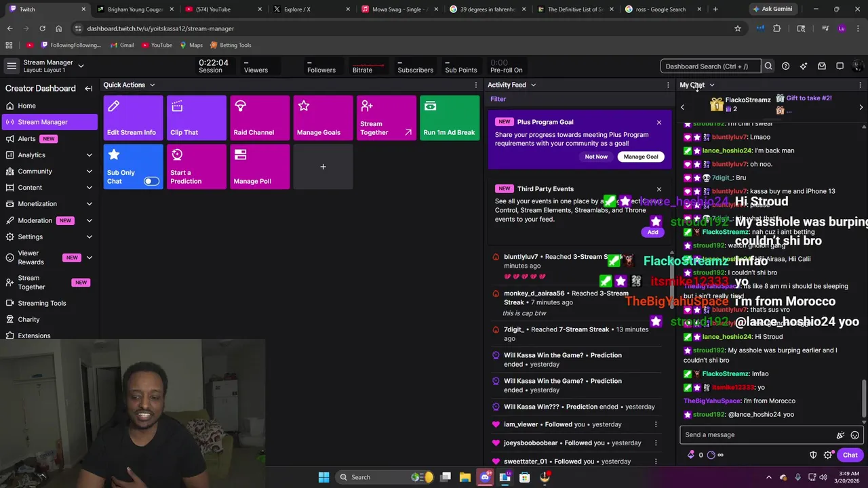Click the dashboard search magnifier icon
The width and height of the screenshot is (868, 488).
768,66
